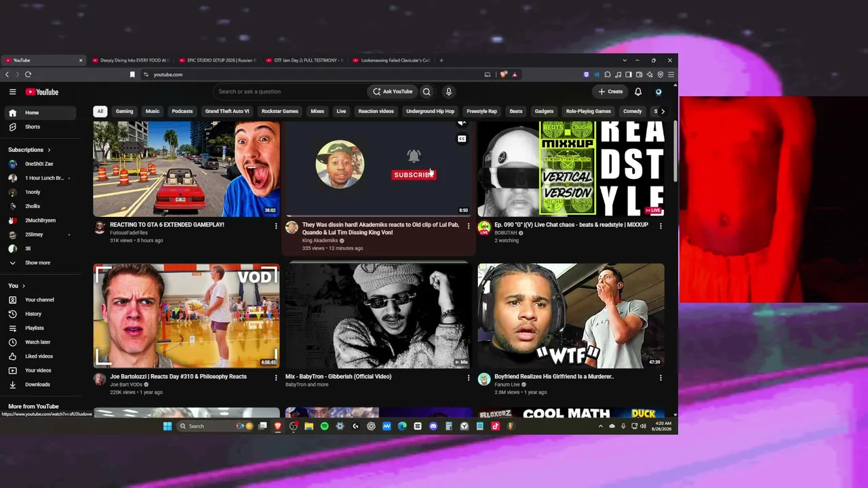Click the youtube.com address bar

point(312,75)
